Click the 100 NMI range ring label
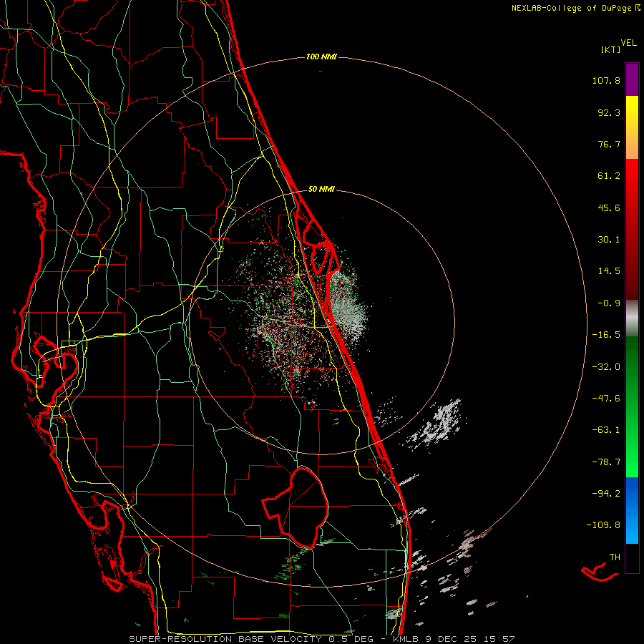The height and width of the screenshot is (644, 644). pos(321,57)
